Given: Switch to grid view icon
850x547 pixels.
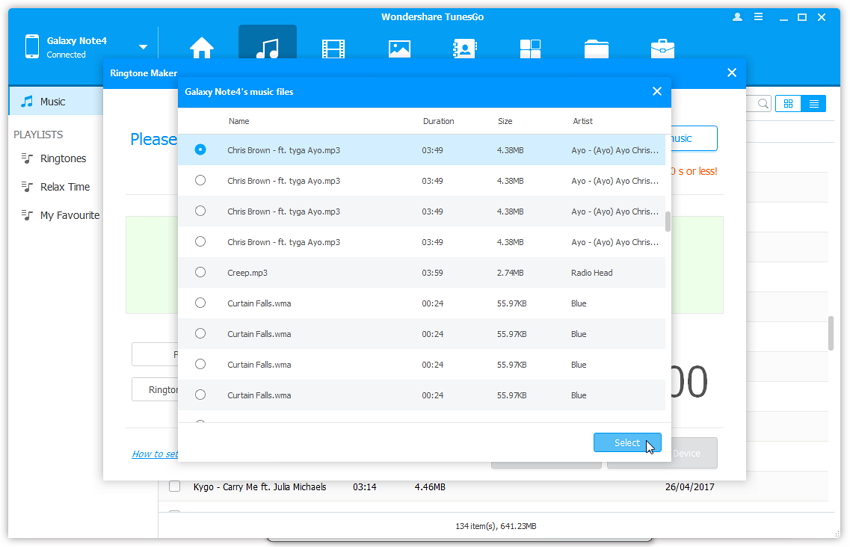Looking at the screenshot, I should coord(788,104).
